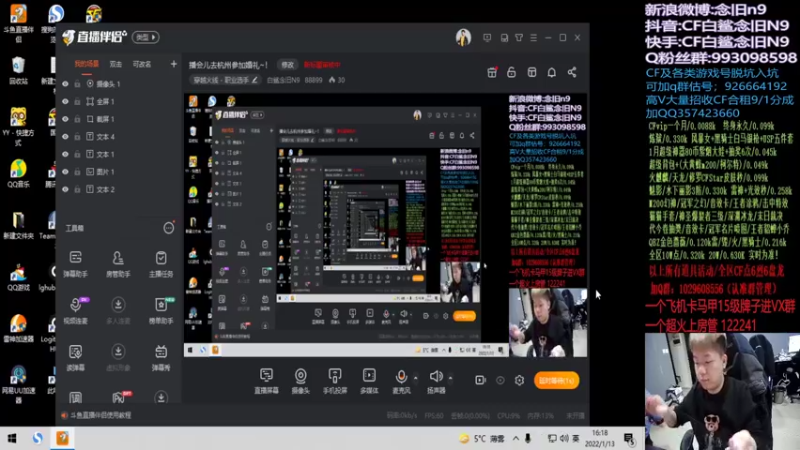
Task: Toggle lock on 文本 2 layer
Action: point(77,189)
